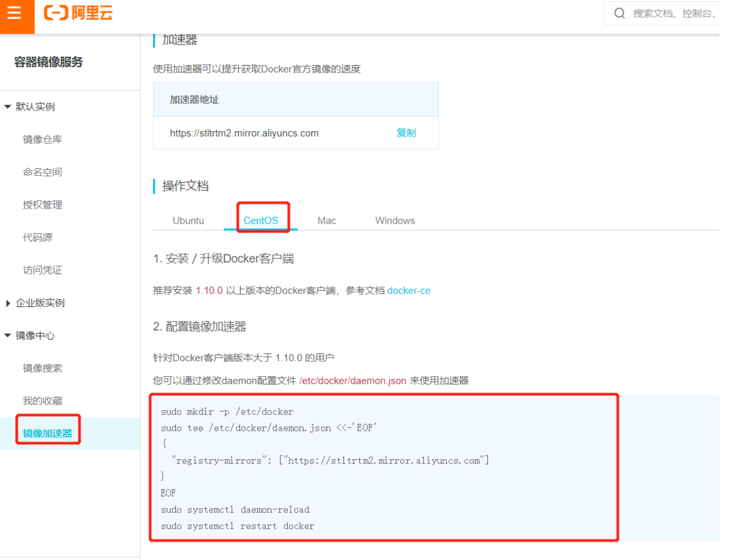Click the /etc/docker/daemon.json red path text
The image size is (734, 560).
pyautogui.click(x=352, y=381)
